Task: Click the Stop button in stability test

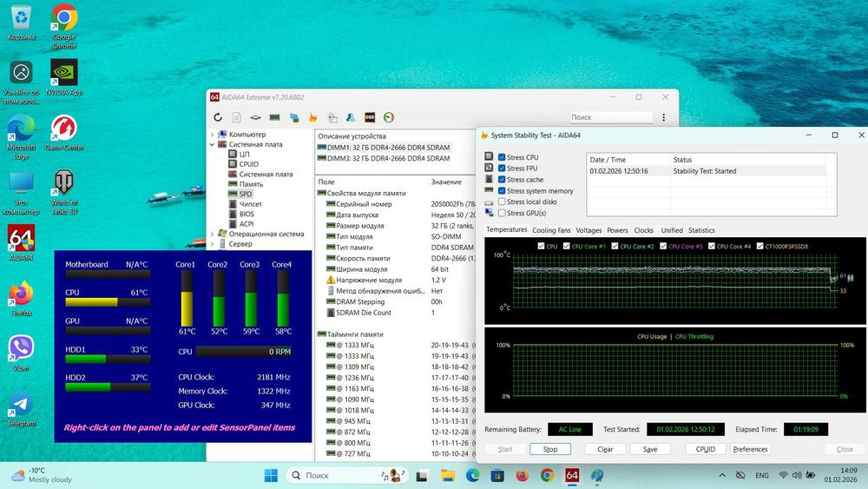Action: coord(549,449)
